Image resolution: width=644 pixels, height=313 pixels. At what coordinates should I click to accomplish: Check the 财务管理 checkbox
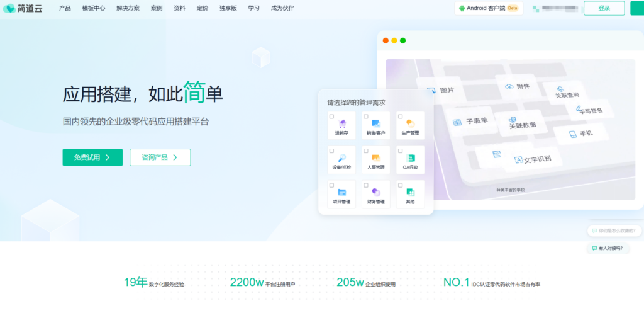(366, 186)
